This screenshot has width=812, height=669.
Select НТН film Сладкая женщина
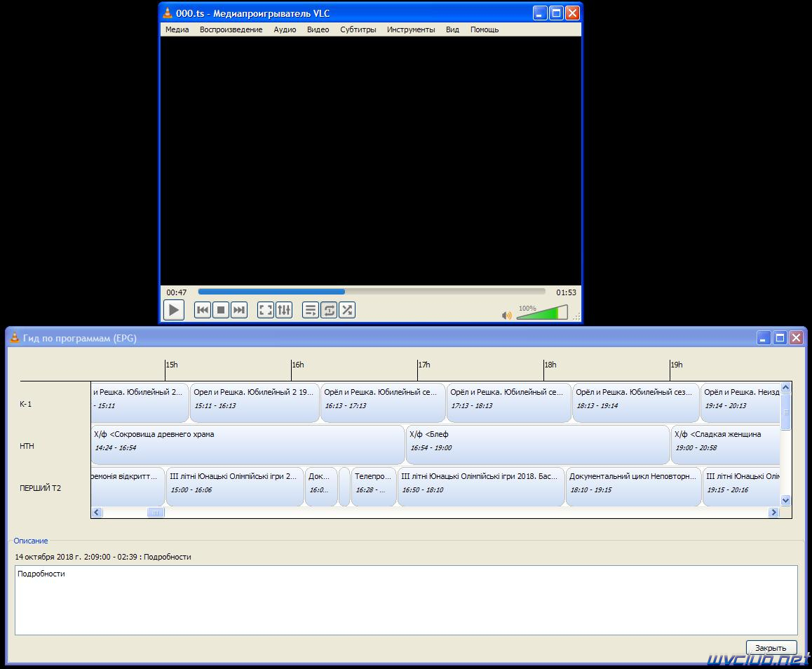coord(726,445)
